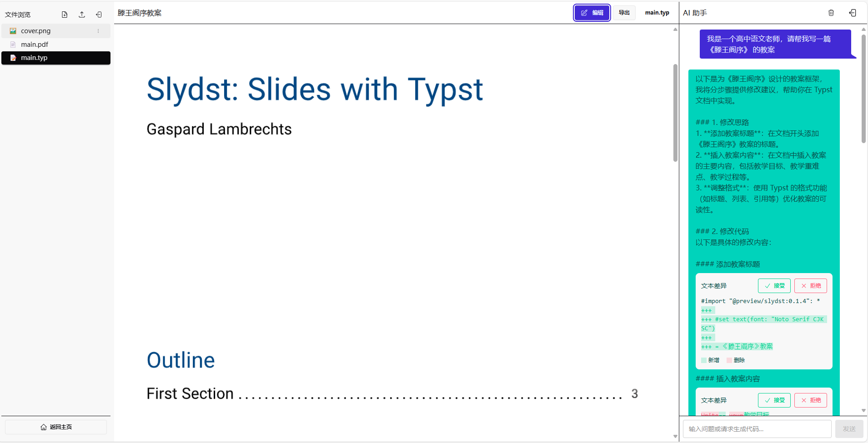Click the 发送 send button

tap(848, 429)
